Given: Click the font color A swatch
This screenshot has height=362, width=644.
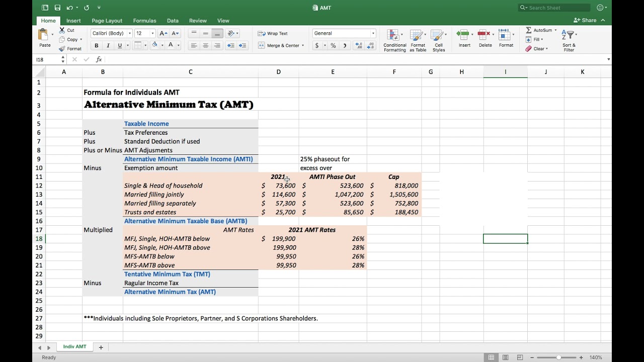Looking at the screenshot, I should click(x=171, y=45).
